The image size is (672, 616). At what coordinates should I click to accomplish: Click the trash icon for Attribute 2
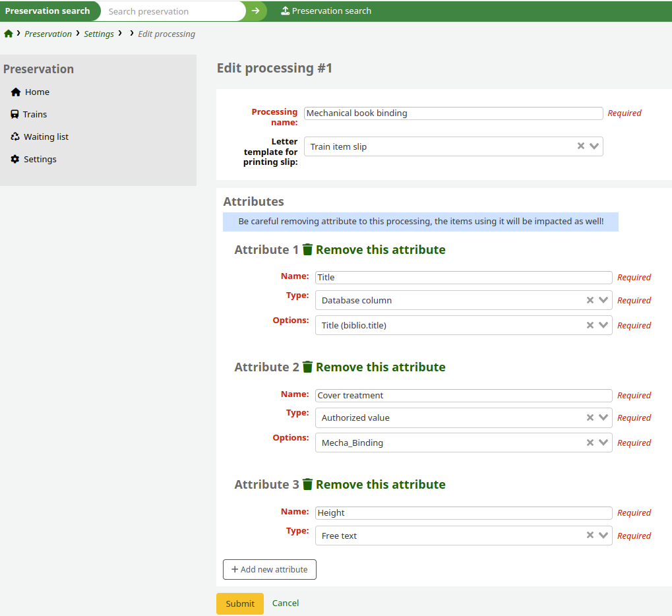tap(307, 367)
